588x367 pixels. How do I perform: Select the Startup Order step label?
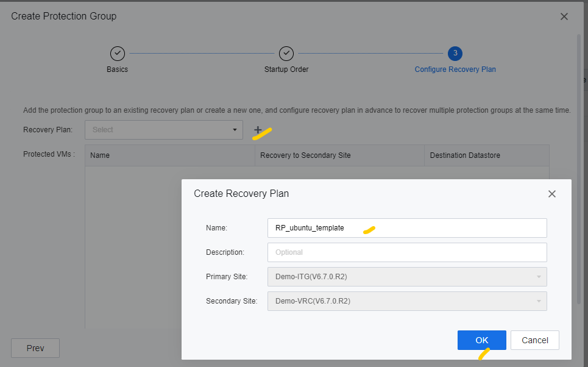[x=286, y=69]
